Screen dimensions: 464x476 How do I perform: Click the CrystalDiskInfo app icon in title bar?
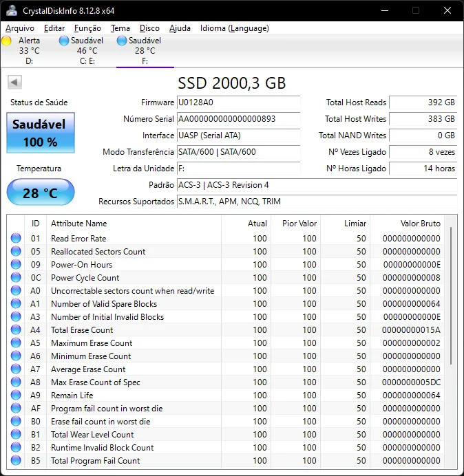point(12,10)
